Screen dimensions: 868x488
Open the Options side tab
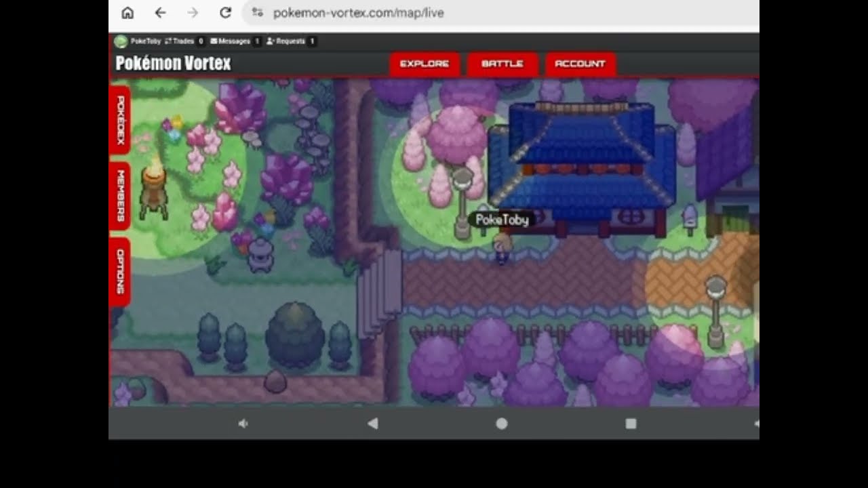pos(120,272)
